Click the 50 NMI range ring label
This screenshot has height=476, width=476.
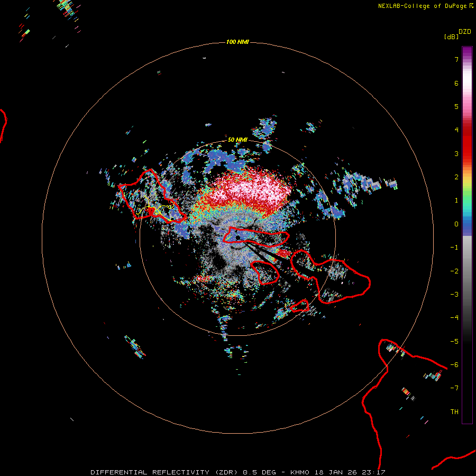pos(237,140)
